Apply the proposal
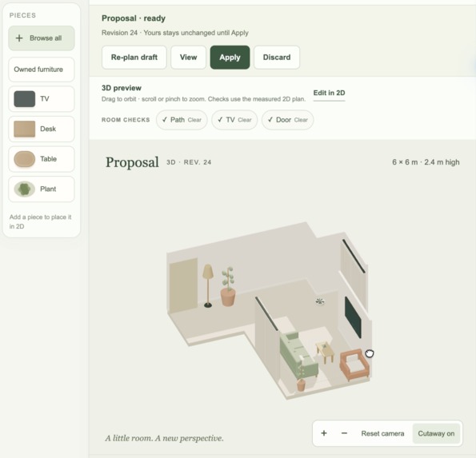This screenshot has height=458, width=476. (x=230, y=58)
